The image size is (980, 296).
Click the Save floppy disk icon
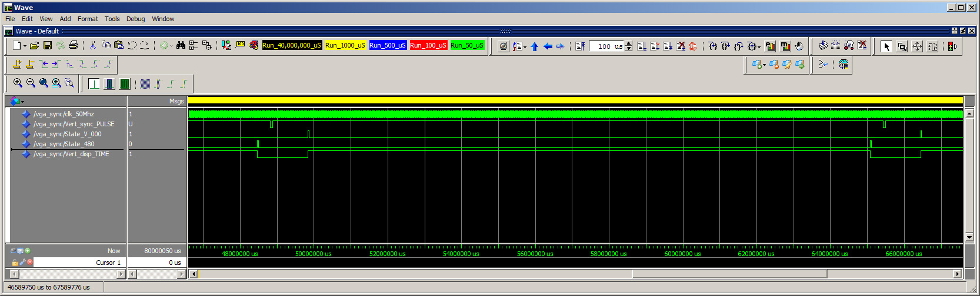click(48, 45)
